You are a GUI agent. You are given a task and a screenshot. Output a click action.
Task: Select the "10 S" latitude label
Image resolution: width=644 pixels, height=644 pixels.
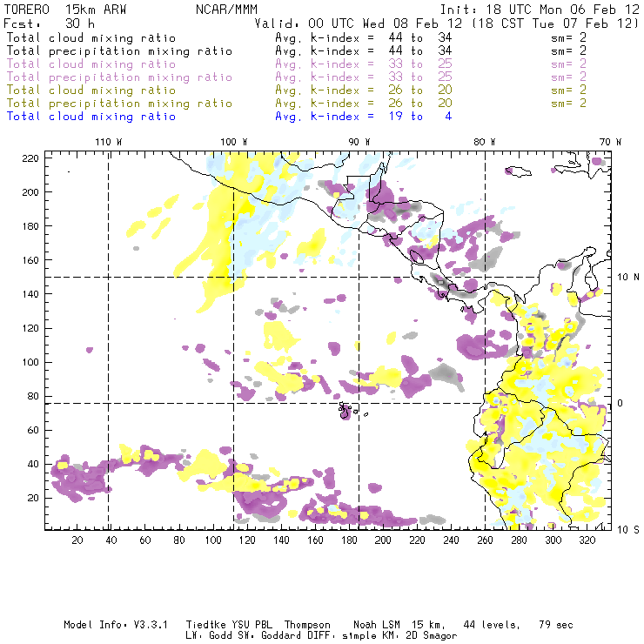click(628, 530)
